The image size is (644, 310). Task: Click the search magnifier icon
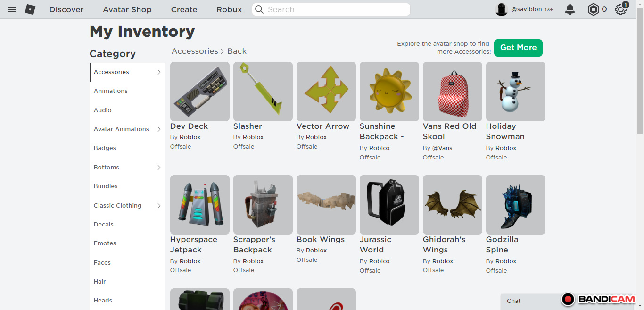[259, 9]
